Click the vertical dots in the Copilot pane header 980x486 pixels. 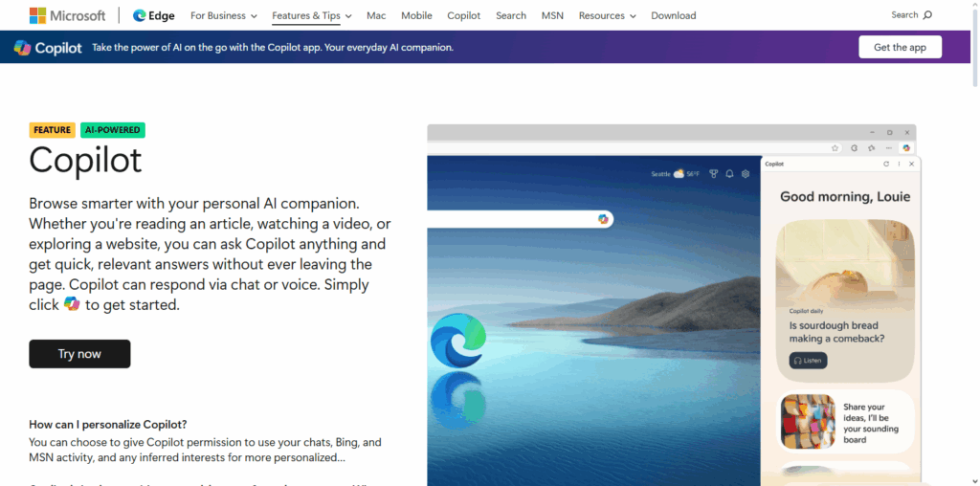click(899, 164)
